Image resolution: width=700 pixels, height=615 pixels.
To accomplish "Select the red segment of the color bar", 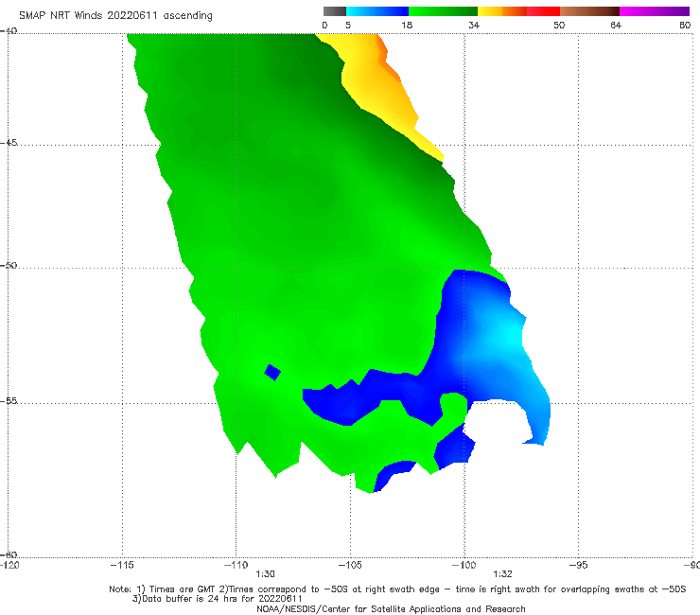I will coord(543,11).
